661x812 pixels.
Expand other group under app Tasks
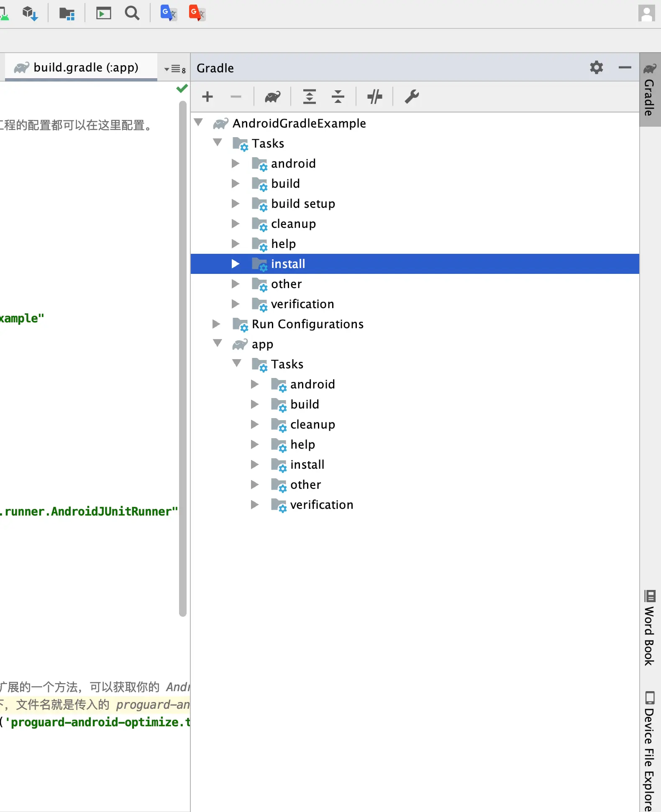coord(255,484)
